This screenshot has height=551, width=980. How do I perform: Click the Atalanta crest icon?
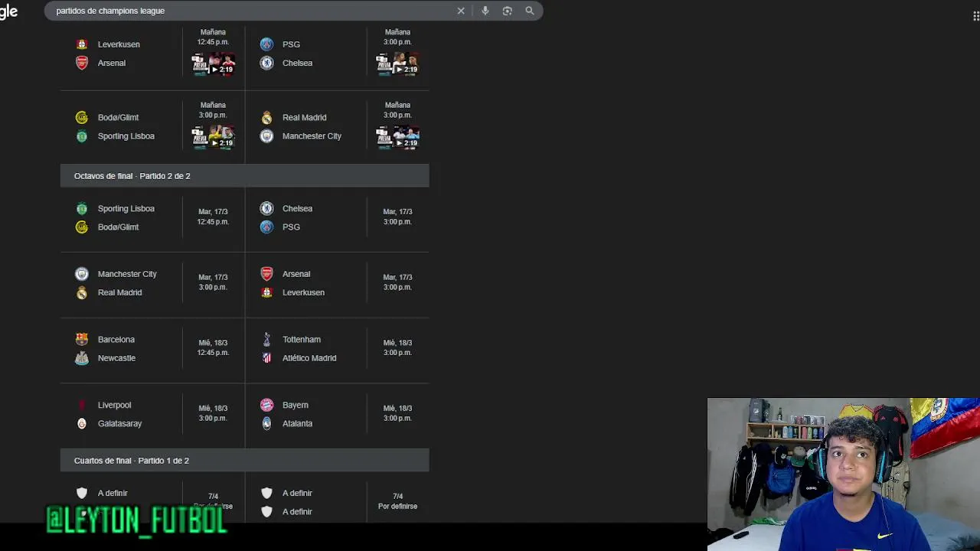coord(266,423)
